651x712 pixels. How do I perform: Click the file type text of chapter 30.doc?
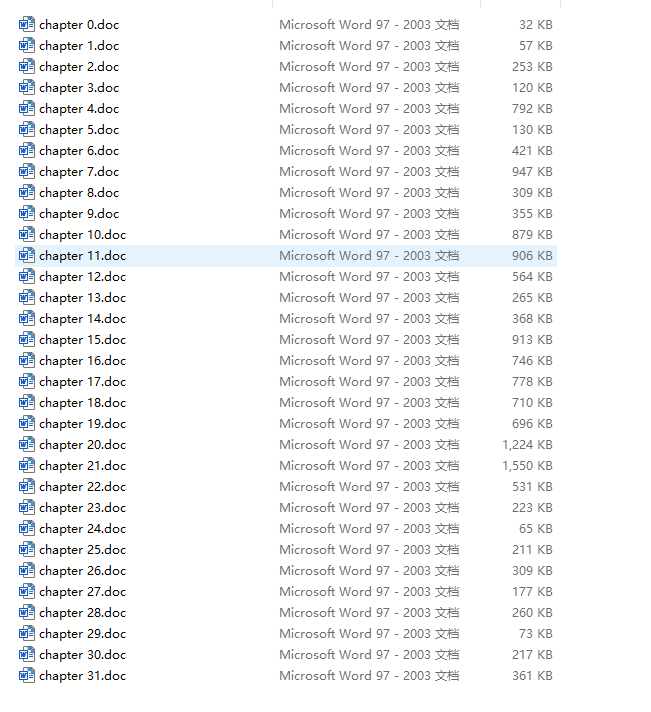(369, 654)
